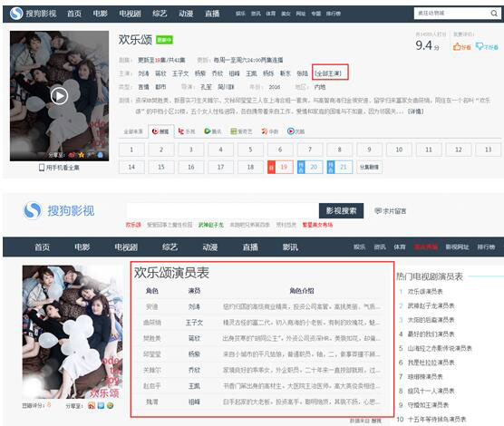Click the Sogou logo in the dark top header
Image resolution: width=504 pixels, height=426 pixels.
point(16,14)
